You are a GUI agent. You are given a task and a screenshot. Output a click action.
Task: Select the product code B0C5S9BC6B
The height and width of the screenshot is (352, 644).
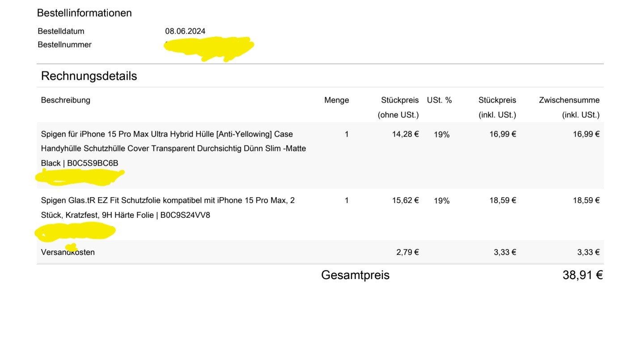[x=93, y=163]
